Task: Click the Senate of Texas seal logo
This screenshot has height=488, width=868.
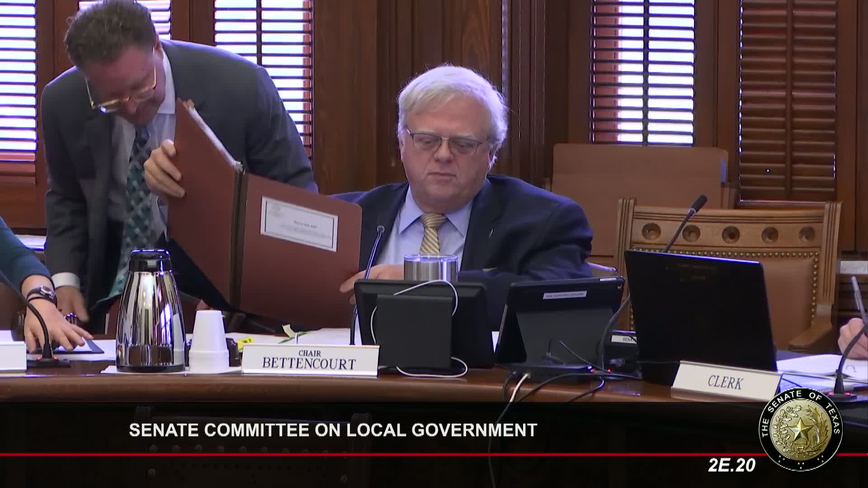Action: 801,430
